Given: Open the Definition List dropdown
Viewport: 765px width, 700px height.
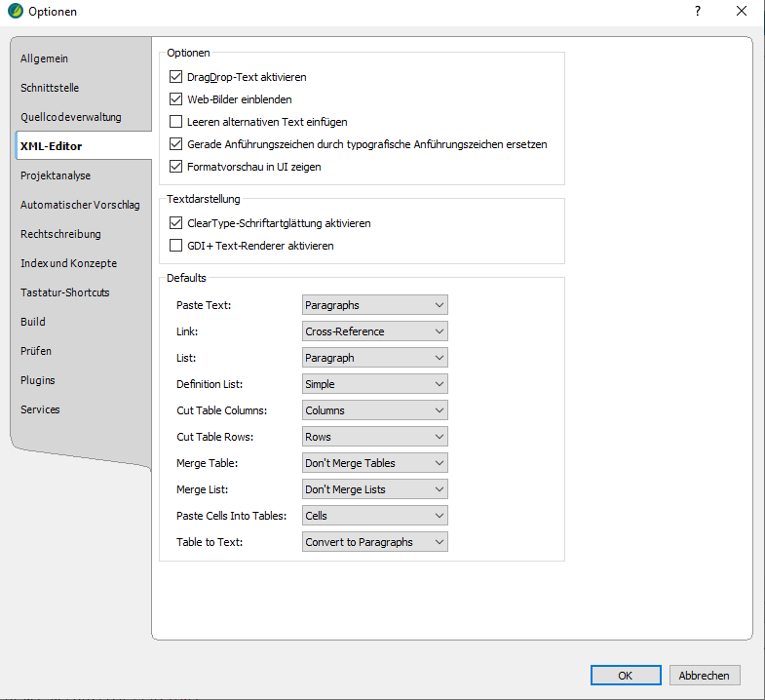Looking at the screenshot, I should pos(375,384).
